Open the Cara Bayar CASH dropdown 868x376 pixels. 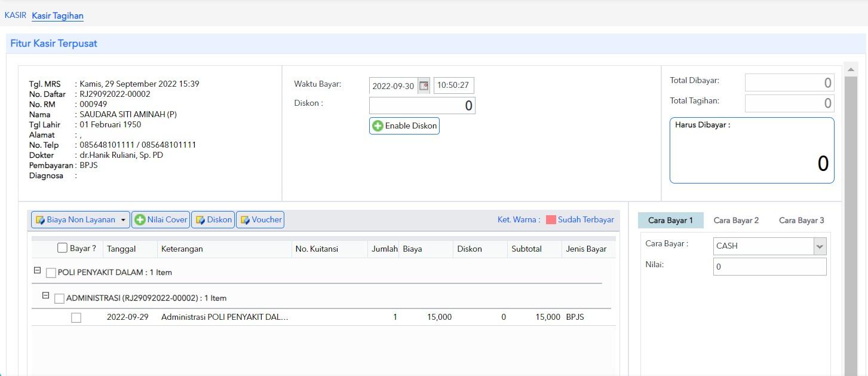coord(820,246)
